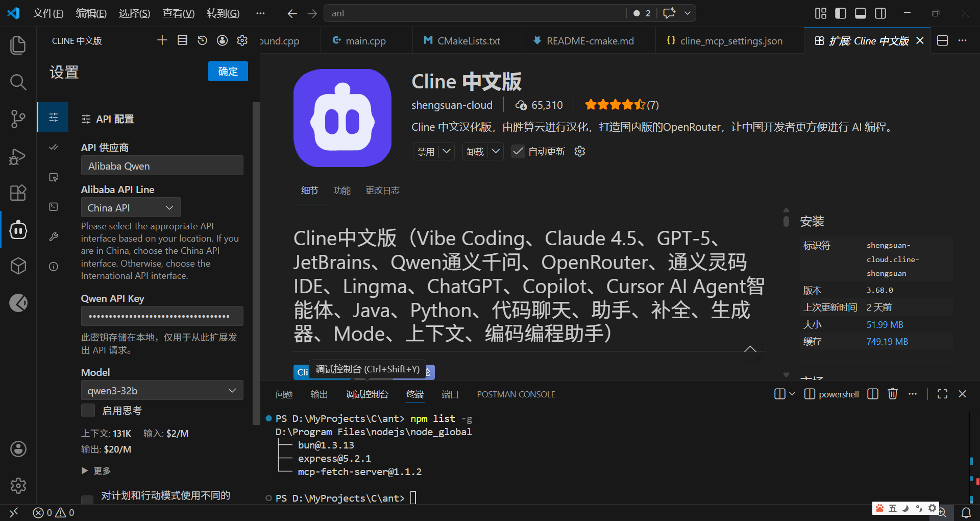Go back using the title bar left arrow

coord(292,13)
